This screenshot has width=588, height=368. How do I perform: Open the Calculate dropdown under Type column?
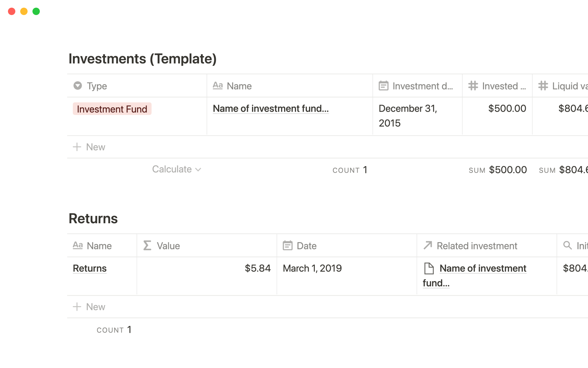pos(176,169)
